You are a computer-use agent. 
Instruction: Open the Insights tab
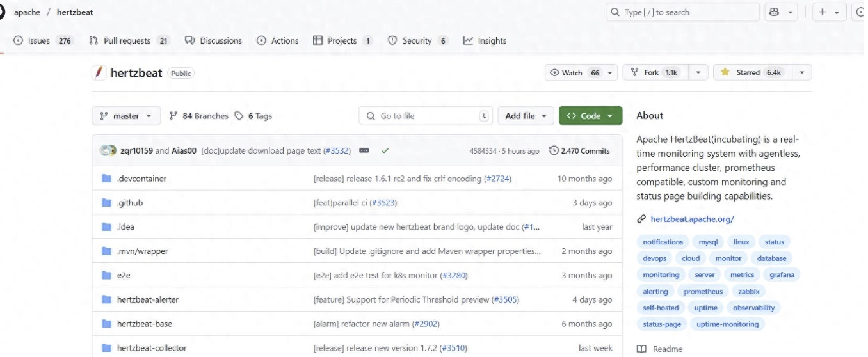tap(485, 40)
